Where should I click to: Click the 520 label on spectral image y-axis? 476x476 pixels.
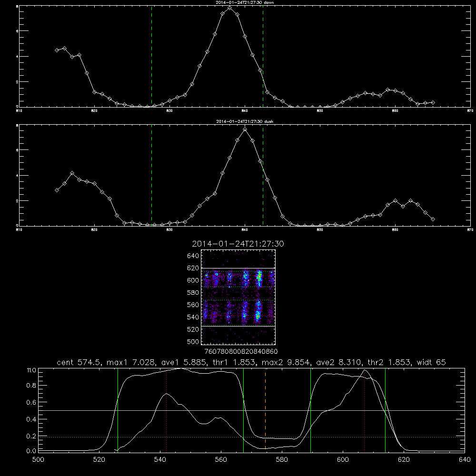coord(193,329)
